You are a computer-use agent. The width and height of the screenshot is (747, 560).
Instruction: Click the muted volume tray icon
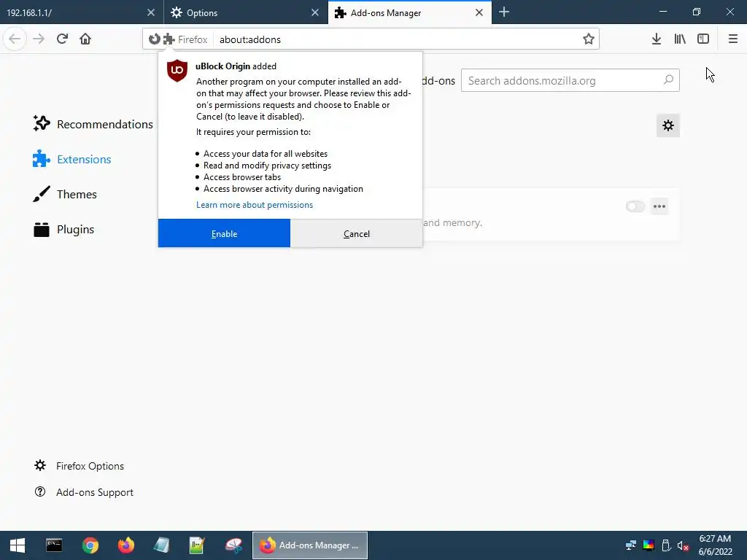683,545
